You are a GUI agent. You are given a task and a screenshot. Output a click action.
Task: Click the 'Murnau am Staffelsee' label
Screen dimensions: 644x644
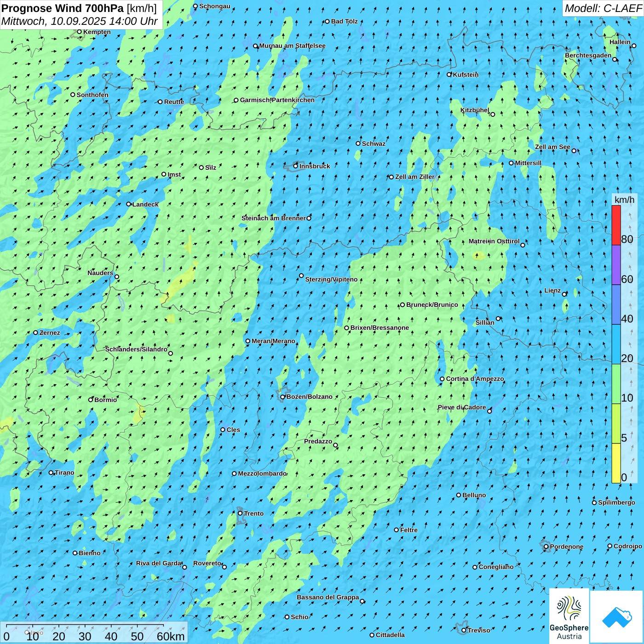(x=292, y=46)
